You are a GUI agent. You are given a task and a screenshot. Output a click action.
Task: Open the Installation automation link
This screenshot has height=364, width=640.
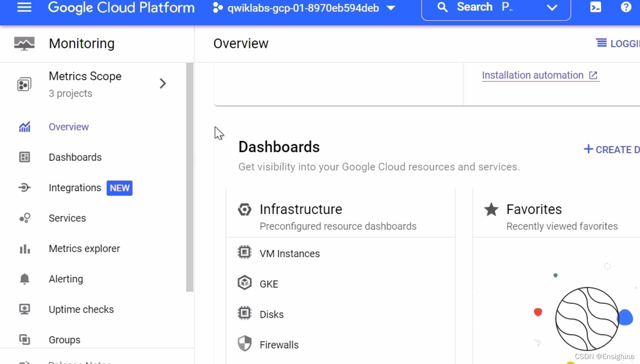(x=540, y=75)
